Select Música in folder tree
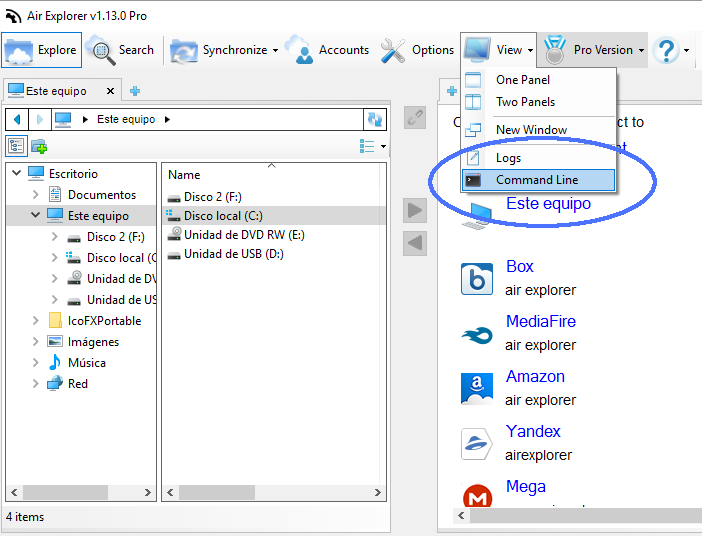The width and height of the screenshot is (702, 536). click(x=87, y=363)
